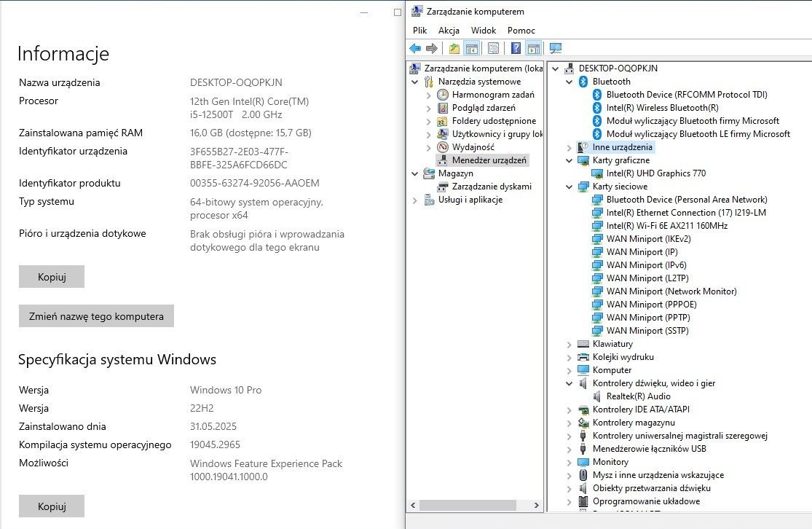Toggle the show/hide Action pane icon

click(x=533, y=49)
